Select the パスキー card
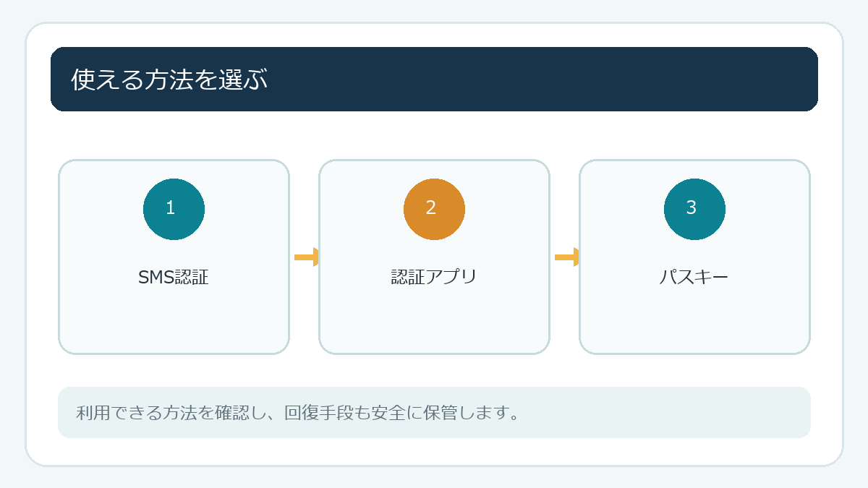This screenshot has height=488, width=868. pyautogui.click(x=694, y=257)
